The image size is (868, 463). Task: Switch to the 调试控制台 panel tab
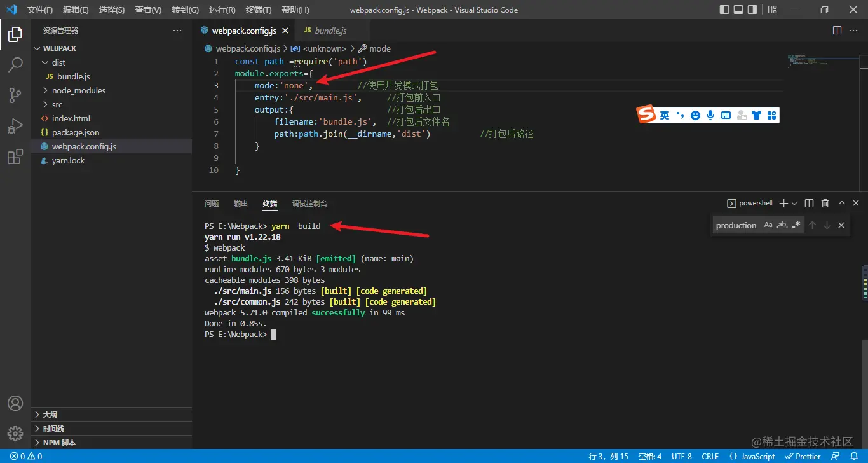pyautogui.click(x=309, y=204)
